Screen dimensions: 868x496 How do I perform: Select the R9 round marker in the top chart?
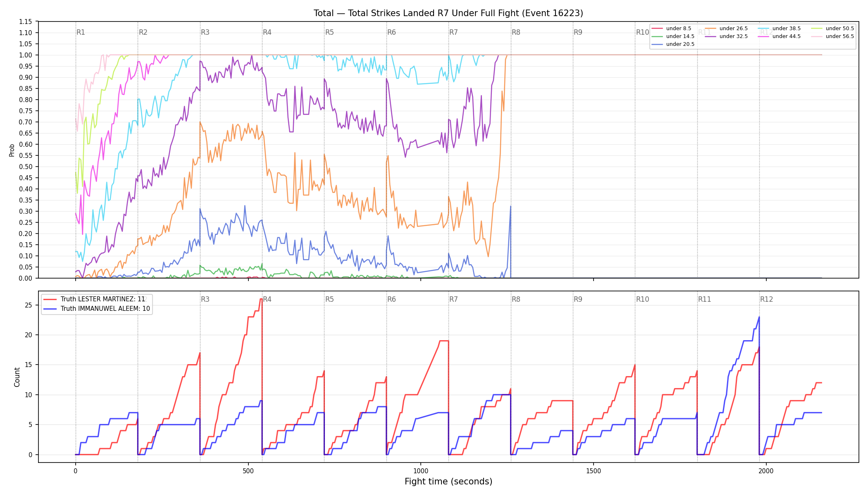(x=578, y=32)
